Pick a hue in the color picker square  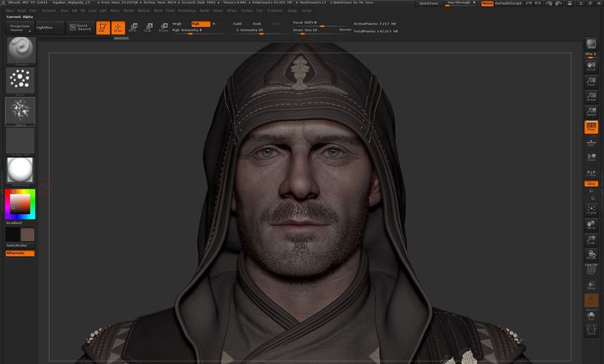pos(20,204)
